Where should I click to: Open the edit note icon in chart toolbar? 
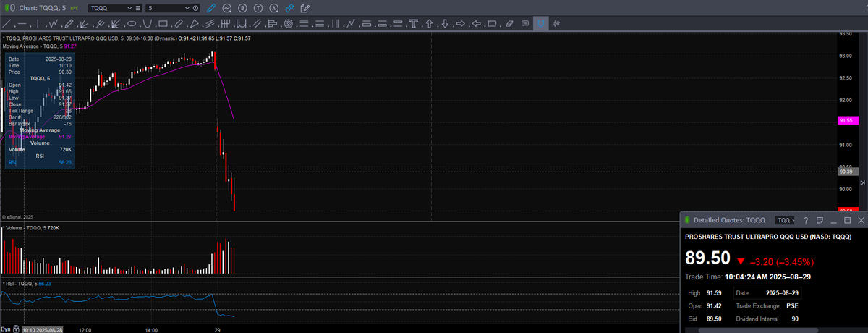[x=305, y=8]
